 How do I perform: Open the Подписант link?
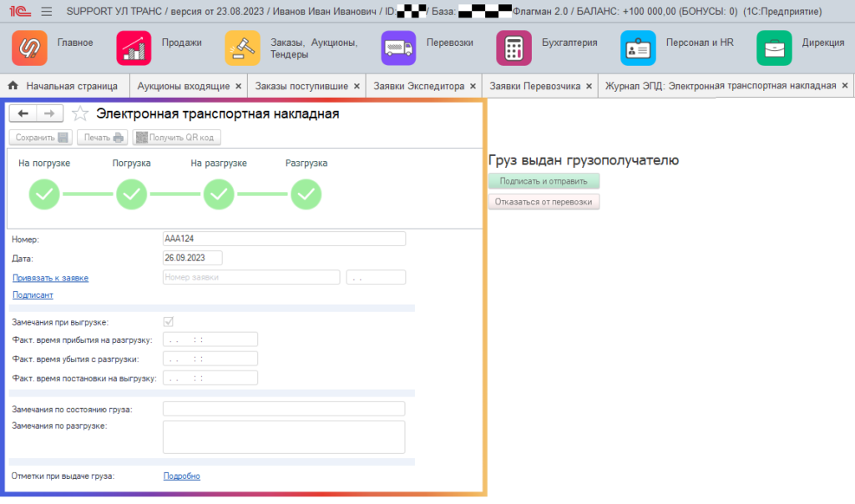point(33,295)
